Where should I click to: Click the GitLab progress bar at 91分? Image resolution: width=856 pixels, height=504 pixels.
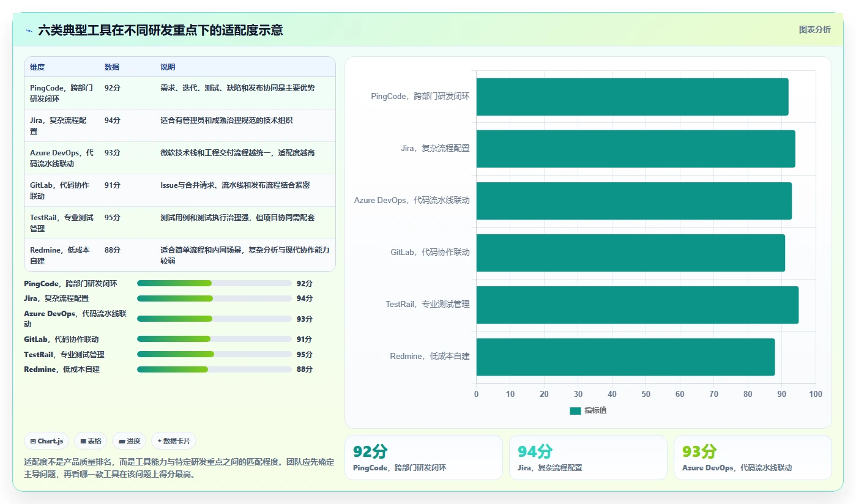point(214,339)
